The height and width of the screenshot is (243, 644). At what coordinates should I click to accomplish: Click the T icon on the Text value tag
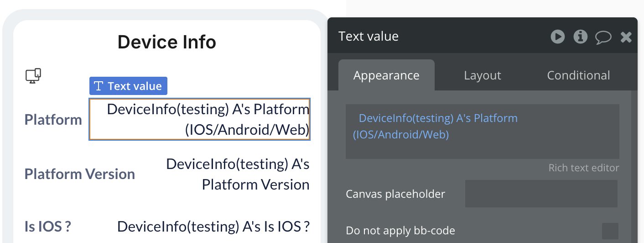[x=98, y=86]
